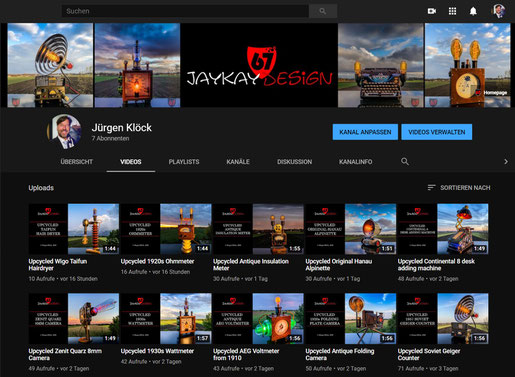Click the Homepage link on banner

pyautogui.click(x=492, y=93)
